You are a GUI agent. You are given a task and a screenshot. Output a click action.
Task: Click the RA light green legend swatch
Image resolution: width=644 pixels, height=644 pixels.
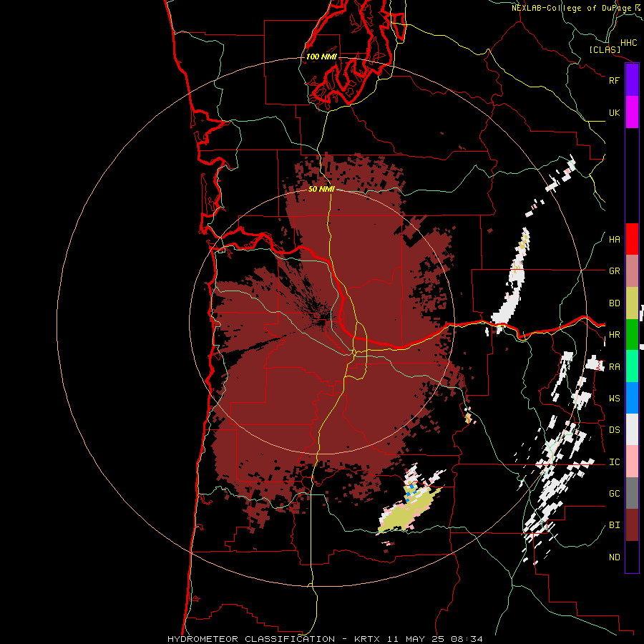pyautogui.click(x=632, y=366)
